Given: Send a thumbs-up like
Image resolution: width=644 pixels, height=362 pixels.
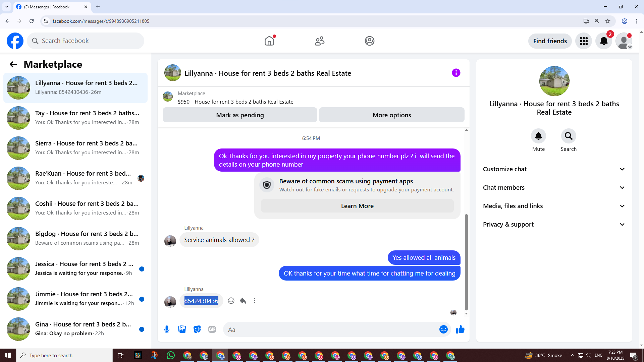Looking at the screenshot, I should (x=460, y=329).
